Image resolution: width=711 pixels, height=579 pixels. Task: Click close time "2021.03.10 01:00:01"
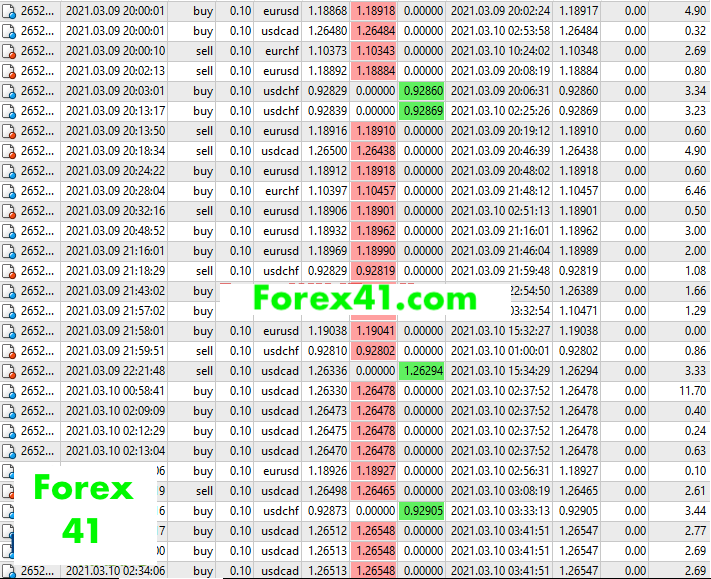click(x=500, y=351)
